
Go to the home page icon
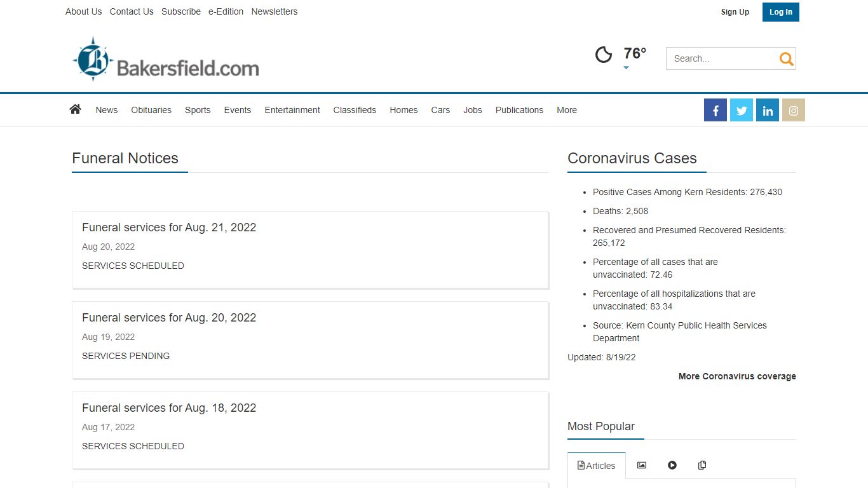75,109
